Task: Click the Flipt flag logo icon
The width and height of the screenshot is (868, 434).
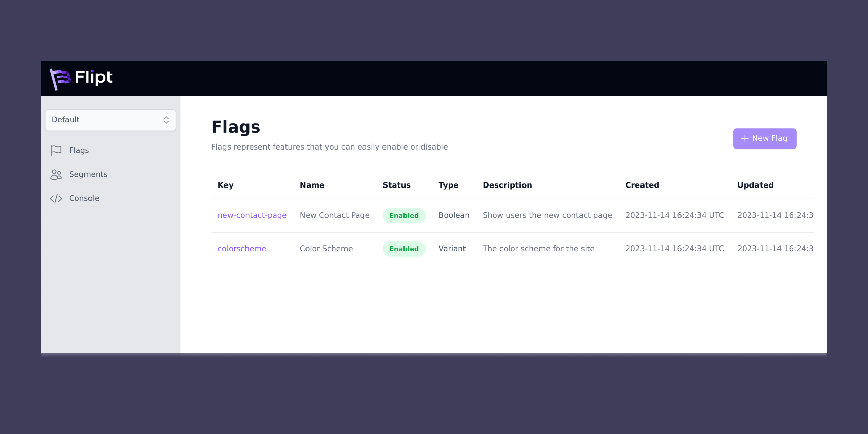Action: point(60,79)
